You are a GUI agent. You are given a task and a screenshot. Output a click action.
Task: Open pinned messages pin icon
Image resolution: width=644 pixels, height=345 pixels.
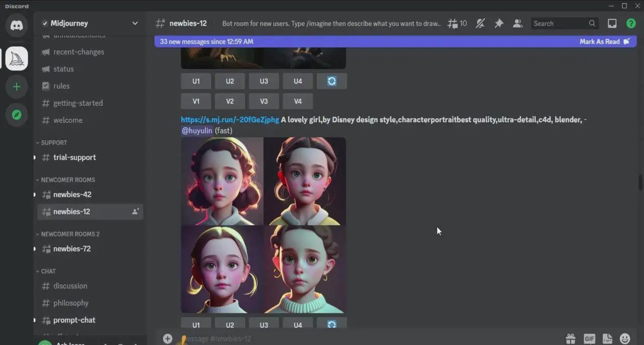click(x=499, y=24)
